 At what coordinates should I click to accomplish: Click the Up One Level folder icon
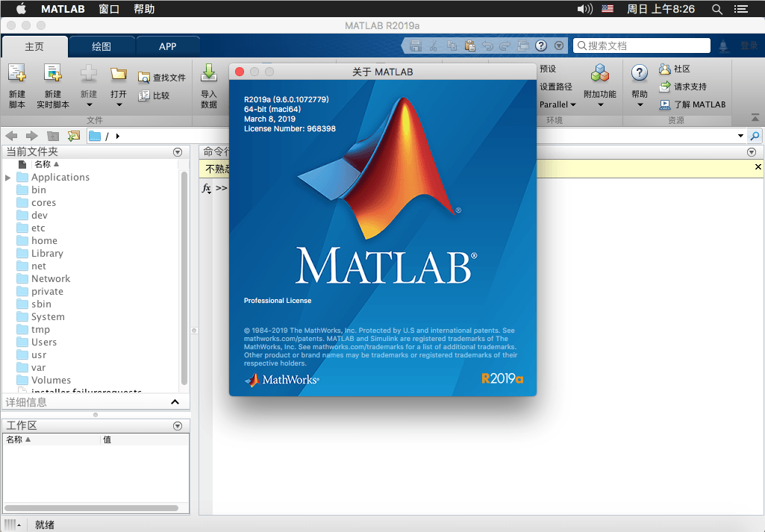53,136
